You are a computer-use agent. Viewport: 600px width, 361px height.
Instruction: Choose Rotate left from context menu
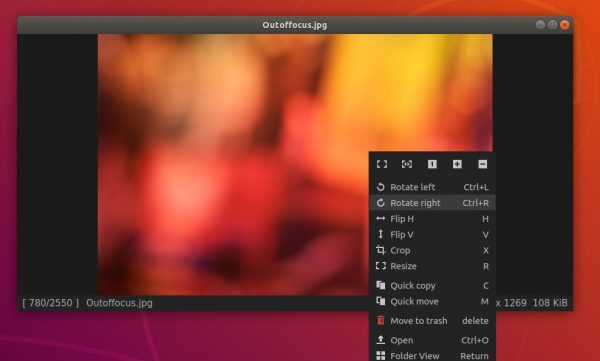tap(432, 187)
